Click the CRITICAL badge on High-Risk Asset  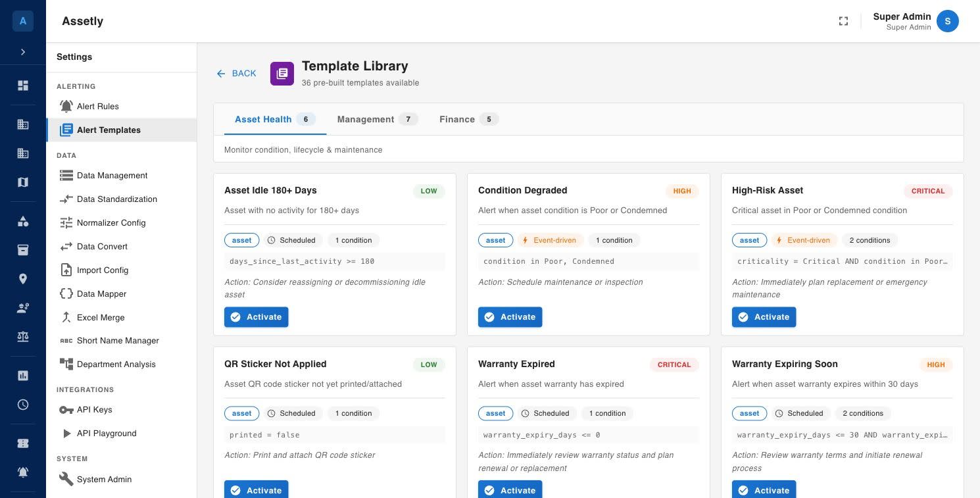tap(928, 191)
